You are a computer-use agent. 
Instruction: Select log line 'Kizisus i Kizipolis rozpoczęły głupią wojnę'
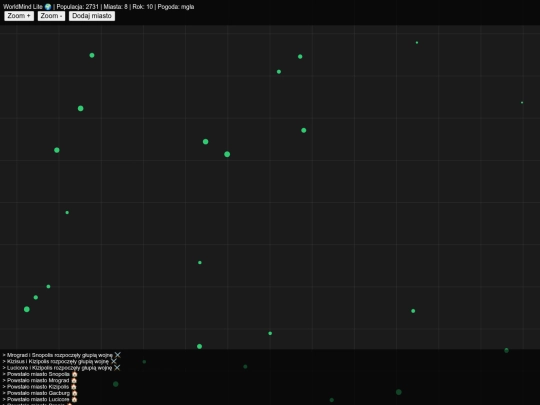pyautogui.click(x=58, y=362)
